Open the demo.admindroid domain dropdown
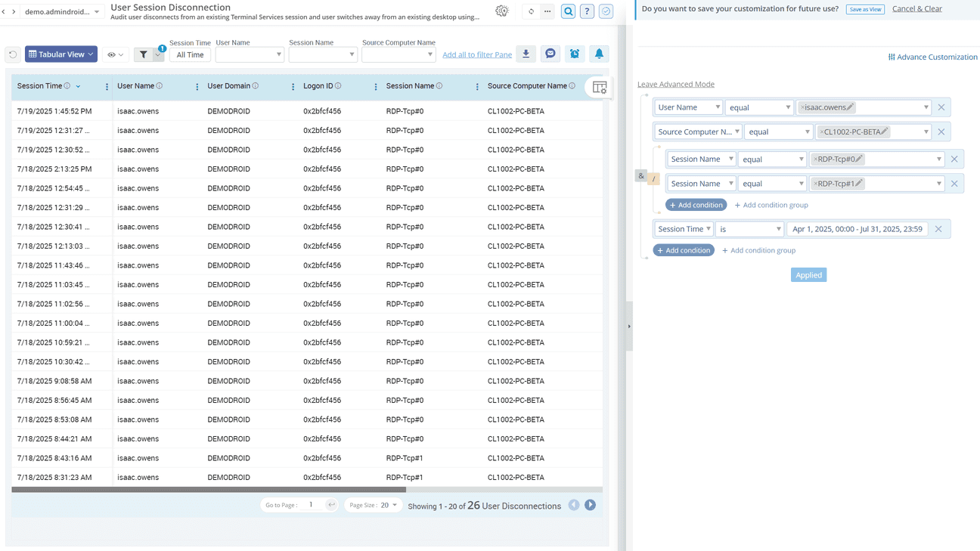This screenshot has height=551, width=980. coord(61,12)
